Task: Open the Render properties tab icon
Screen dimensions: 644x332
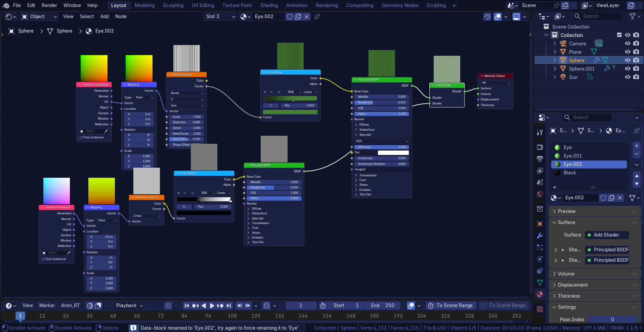Action: click(540, 147)
